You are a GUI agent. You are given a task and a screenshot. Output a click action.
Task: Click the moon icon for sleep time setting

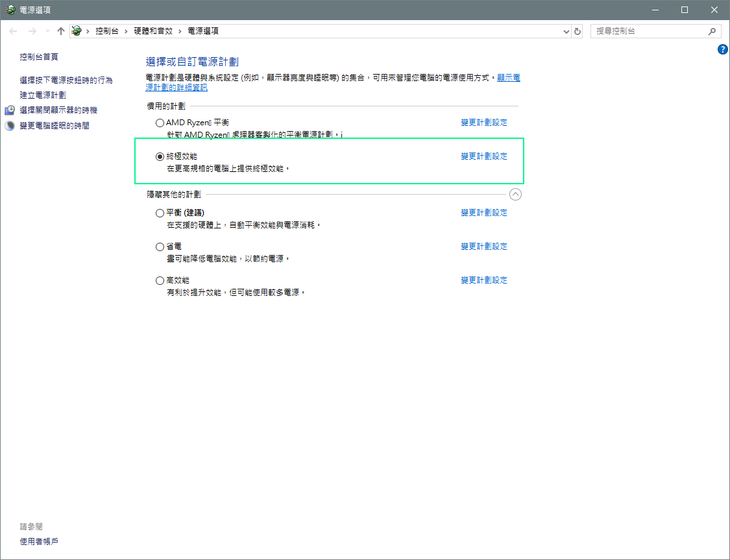10,126
